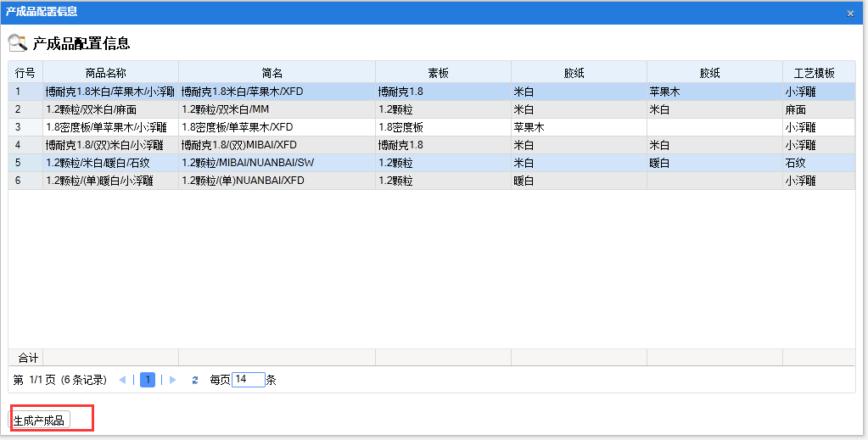Go to next page arrow in pager
868x440 pixels.
pos(173,380)
